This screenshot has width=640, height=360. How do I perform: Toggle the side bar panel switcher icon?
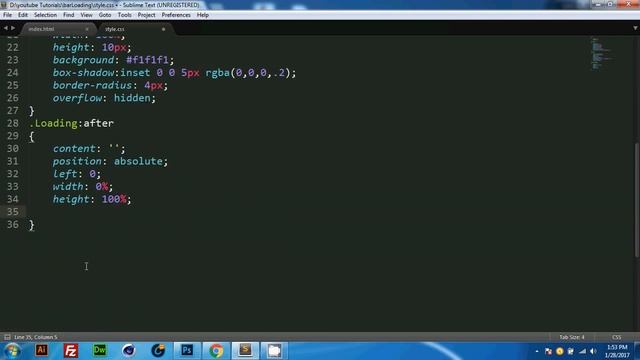[7, 337]
